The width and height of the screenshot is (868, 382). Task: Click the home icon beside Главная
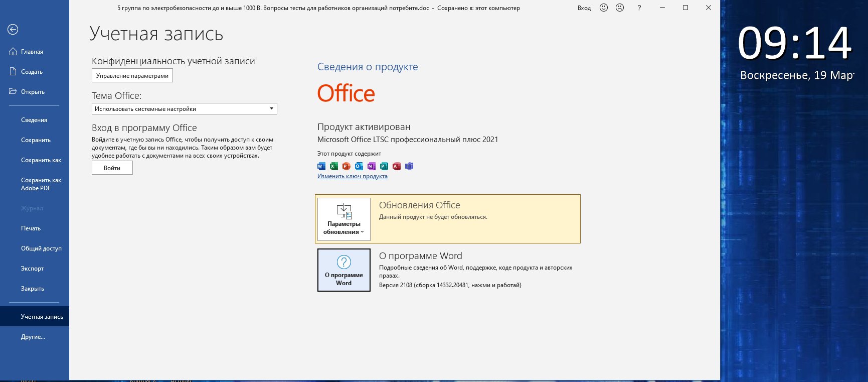pos(13,51)
